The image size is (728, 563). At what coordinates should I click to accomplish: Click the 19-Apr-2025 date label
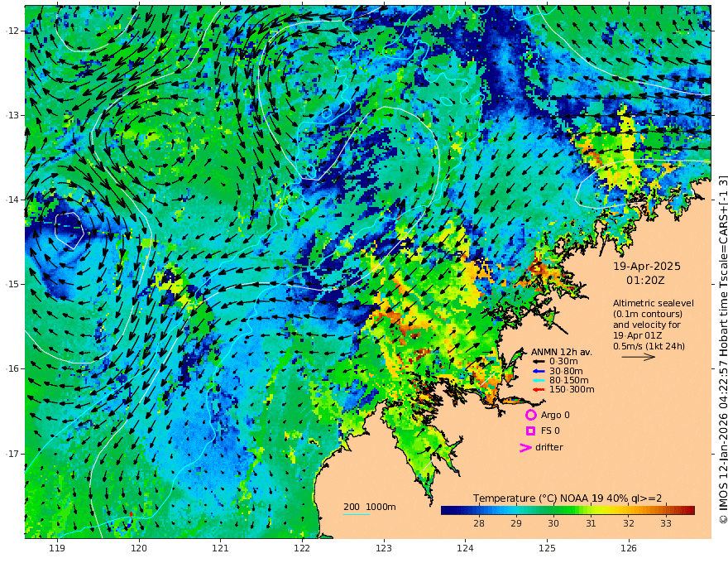(647, 267)
